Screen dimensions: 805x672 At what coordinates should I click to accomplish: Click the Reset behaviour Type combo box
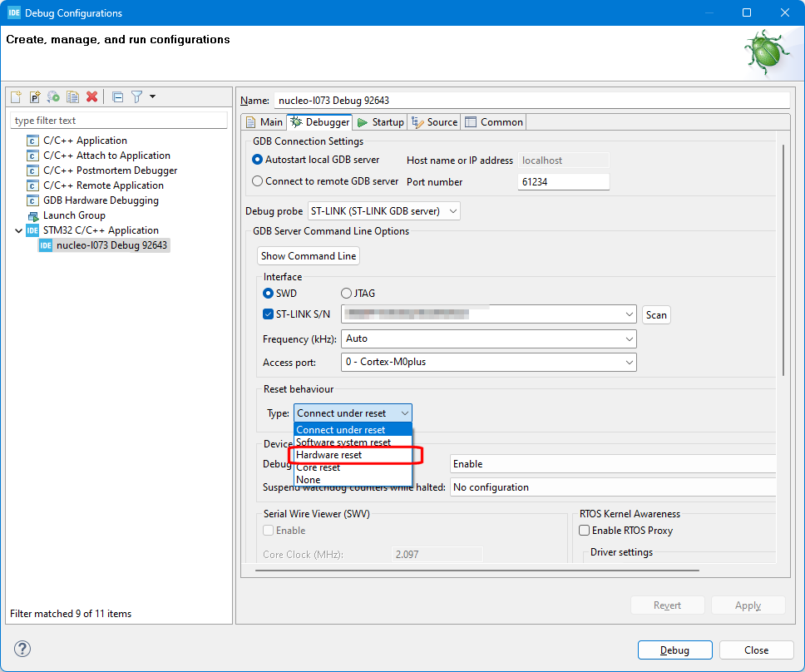[x=353, y=413]
